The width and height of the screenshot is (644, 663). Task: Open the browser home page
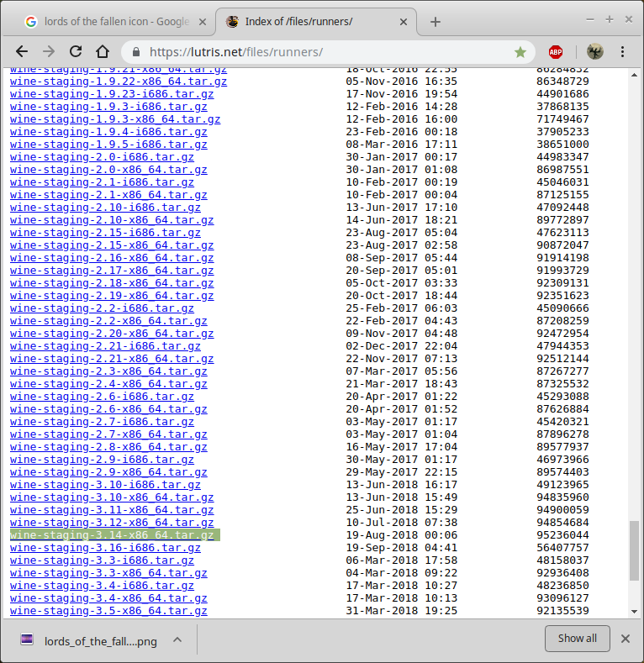[103, 51]
